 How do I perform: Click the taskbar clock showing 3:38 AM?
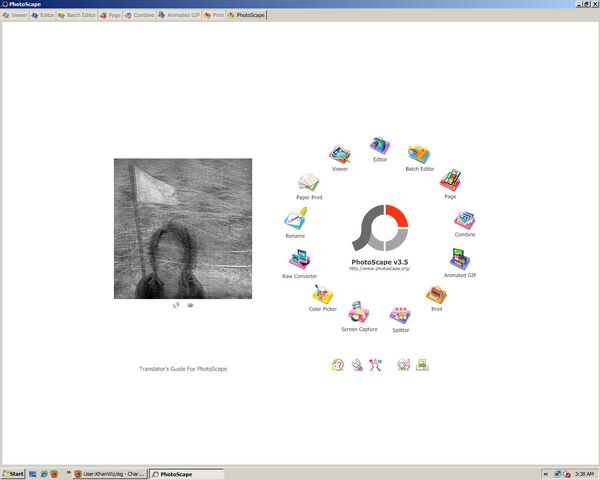point(584,474)
